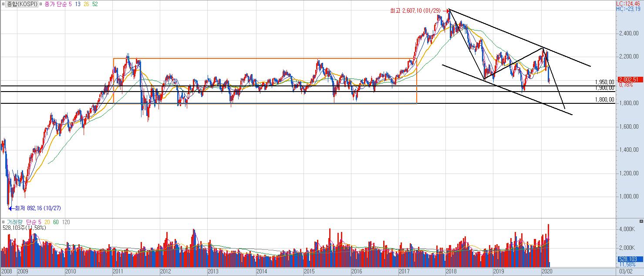Screen dimensions: 644x276
Task: Click the 1,000.00 price axis label
Action: [x=629, y=197]
